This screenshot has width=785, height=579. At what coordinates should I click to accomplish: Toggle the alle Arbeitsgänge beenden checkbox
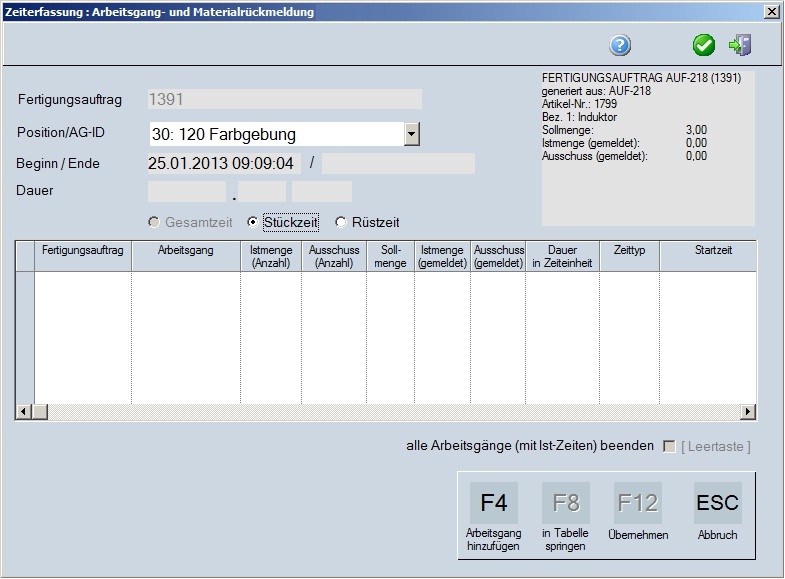pos(669,446)
